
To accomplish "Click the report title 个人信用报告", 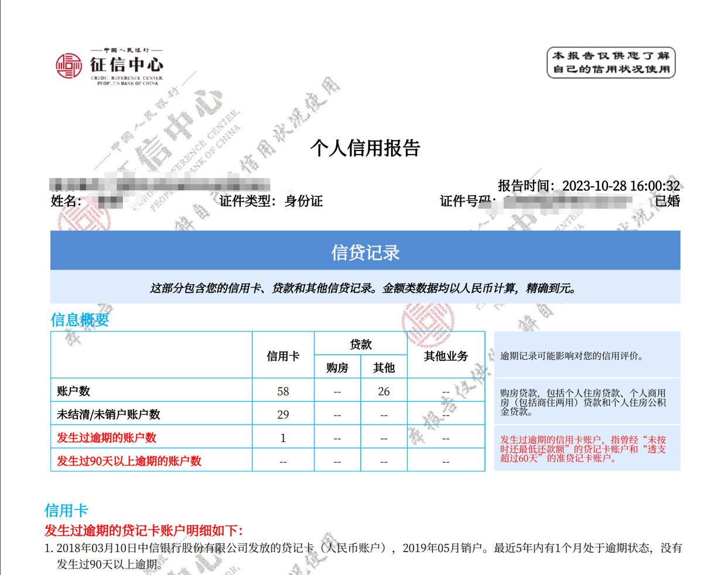I will 365,148.
